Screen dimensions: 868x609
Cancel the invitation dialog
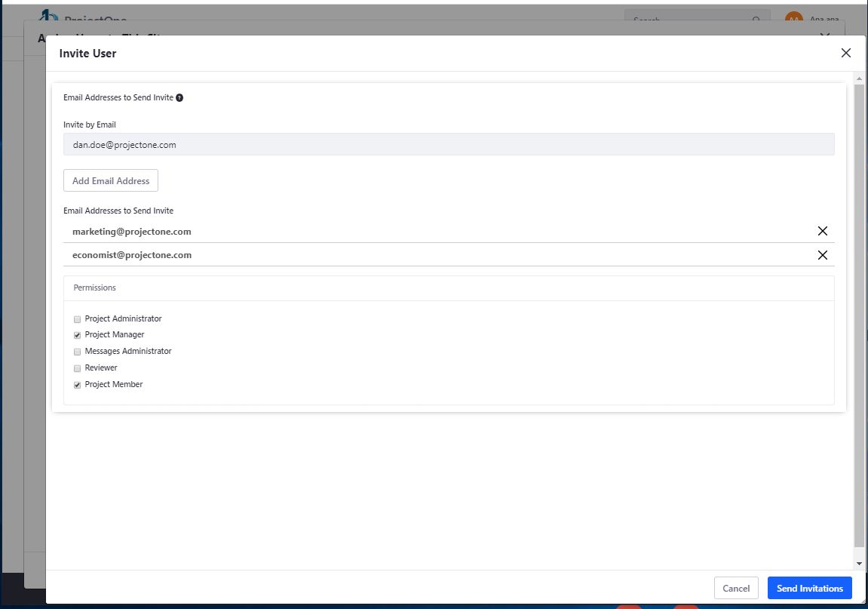point(736,588)
